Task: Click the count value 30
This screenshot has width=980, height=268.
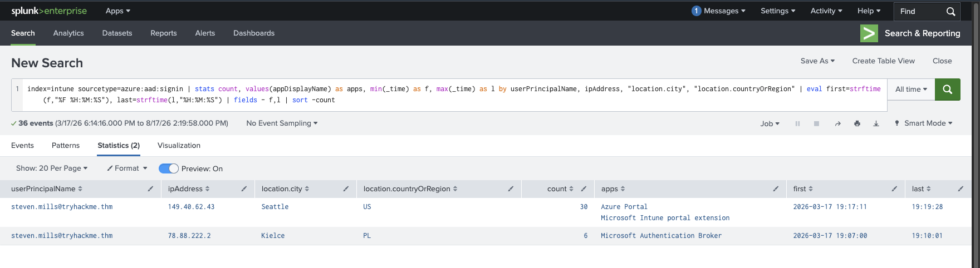Action: [584, 207]
